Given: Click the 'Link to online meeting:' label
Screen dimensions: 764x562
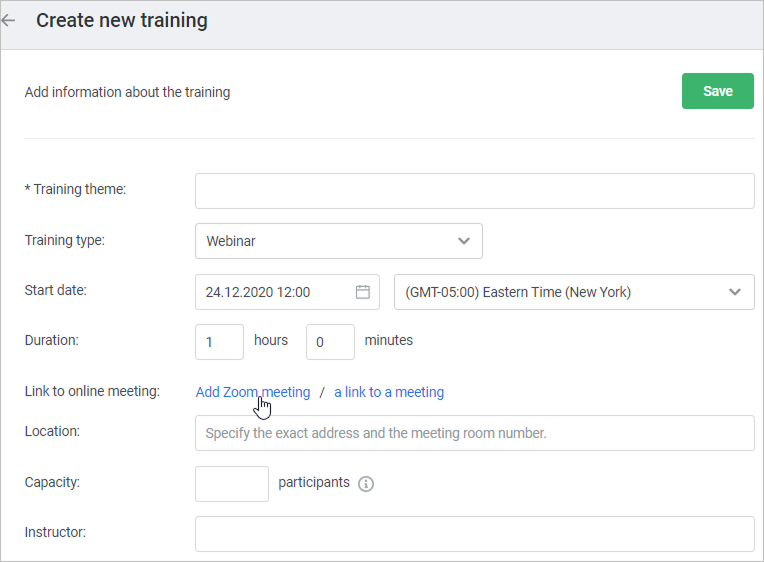Looking at the screenshot, I should coord(92,391).
